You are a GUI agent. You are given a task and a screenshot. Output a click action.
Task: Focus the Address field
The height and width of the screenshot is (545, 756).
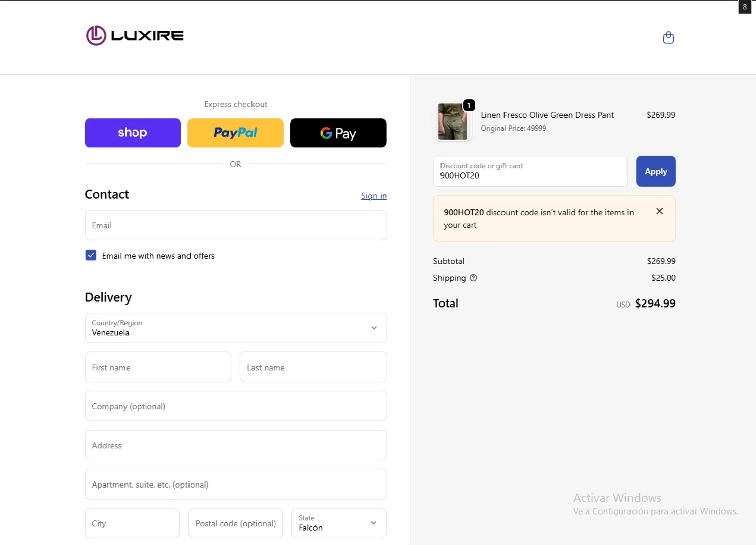click(236, 445)
